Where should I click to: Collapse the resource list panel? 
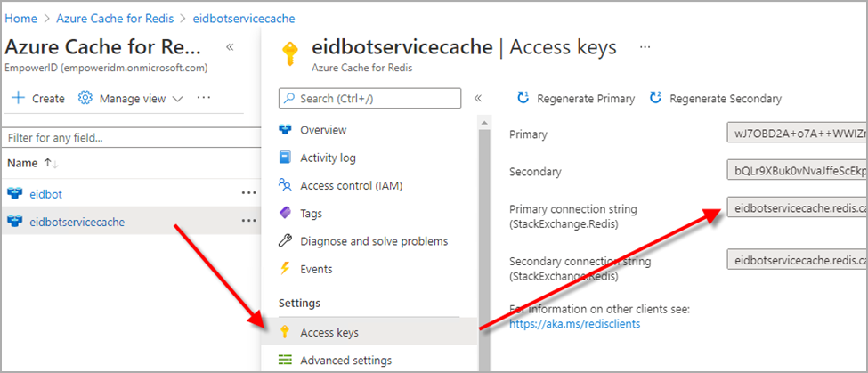click(230, 47)
